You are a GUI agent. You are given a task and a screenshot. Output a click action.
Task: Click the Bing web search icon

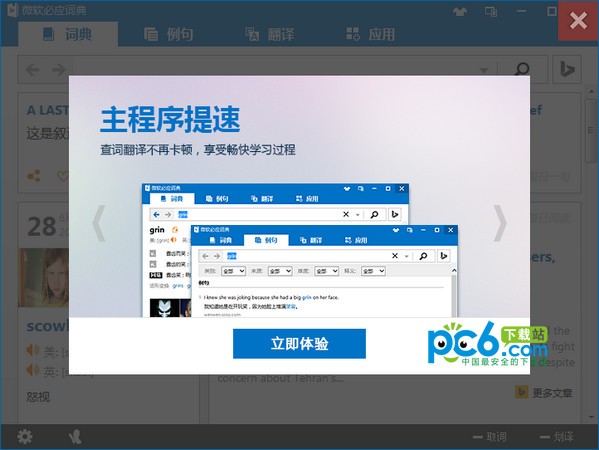click(567, 69)
